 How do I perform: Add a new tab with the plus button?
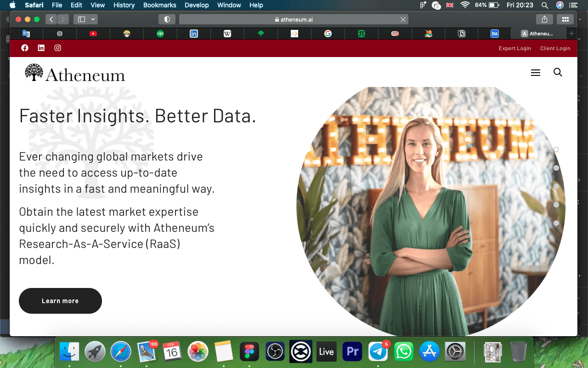coord(571,34)
